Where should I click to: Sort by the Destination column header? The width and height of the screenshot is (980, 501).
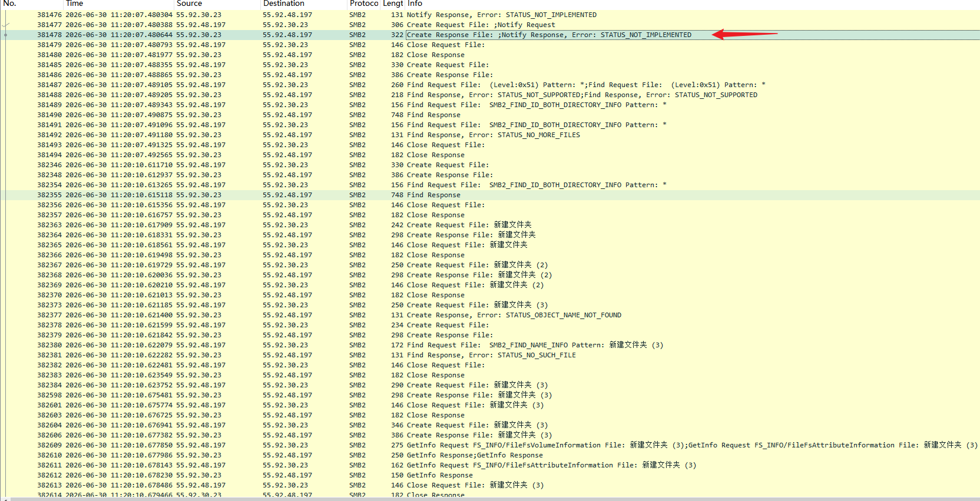click(303, 4)
